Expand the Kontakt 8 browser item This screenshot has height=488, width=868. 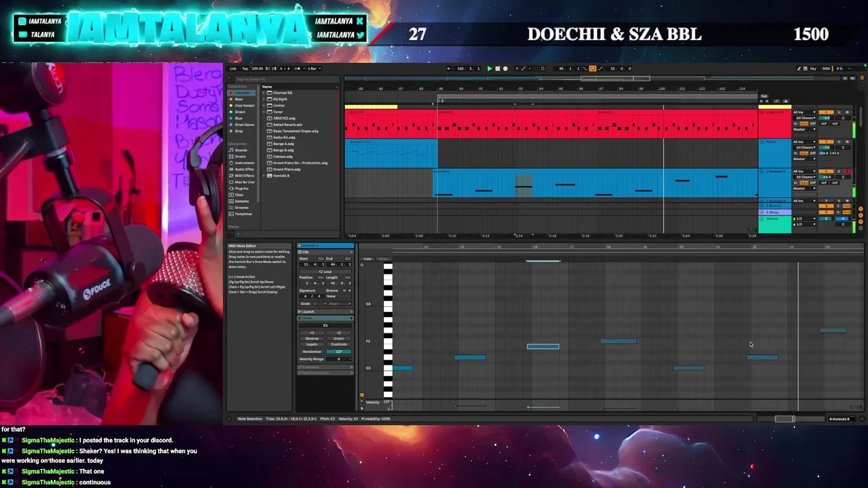coord(264,176)
